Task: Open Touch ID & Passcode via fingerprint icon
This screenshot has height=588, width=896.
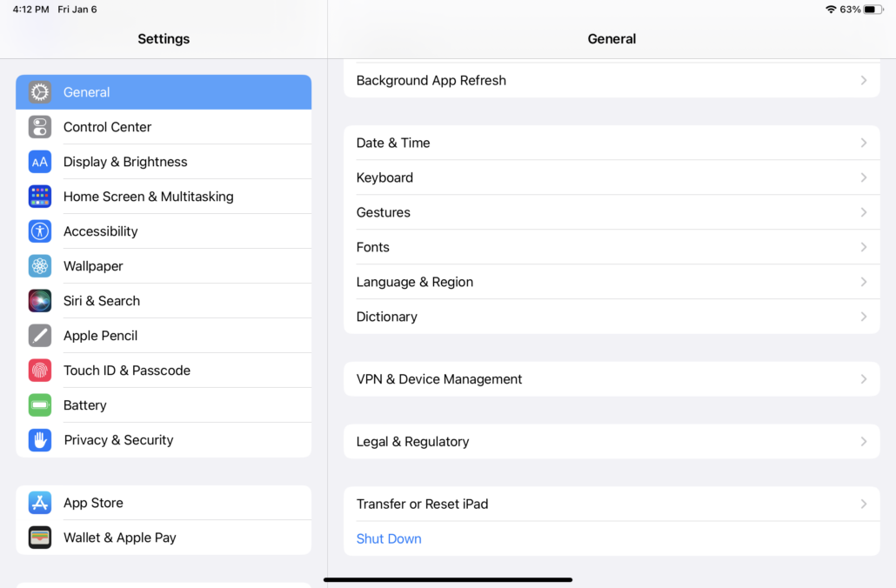Action: coord(39,371)
